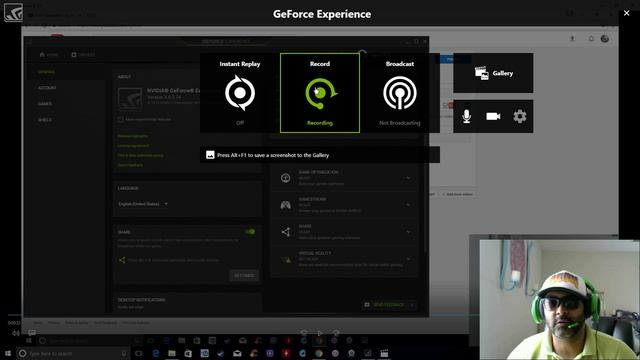Click the taskbar search field
Image resolution: width=640 pixels, height=360 pixels.
pyautogui.click(x=73, y=353)
